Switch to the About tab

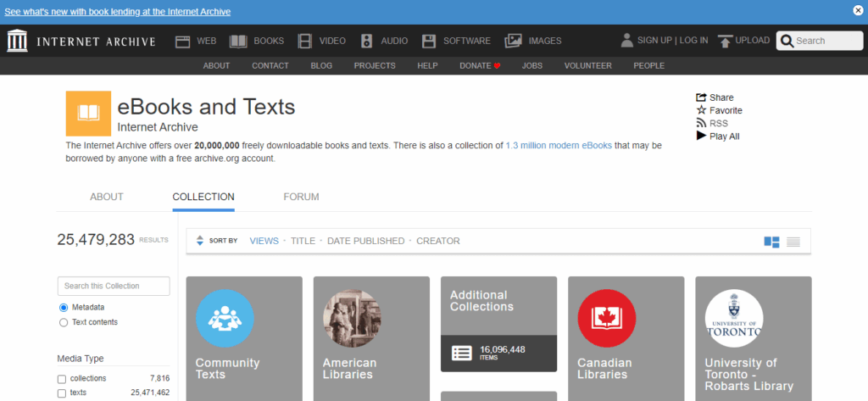(107, 197)
